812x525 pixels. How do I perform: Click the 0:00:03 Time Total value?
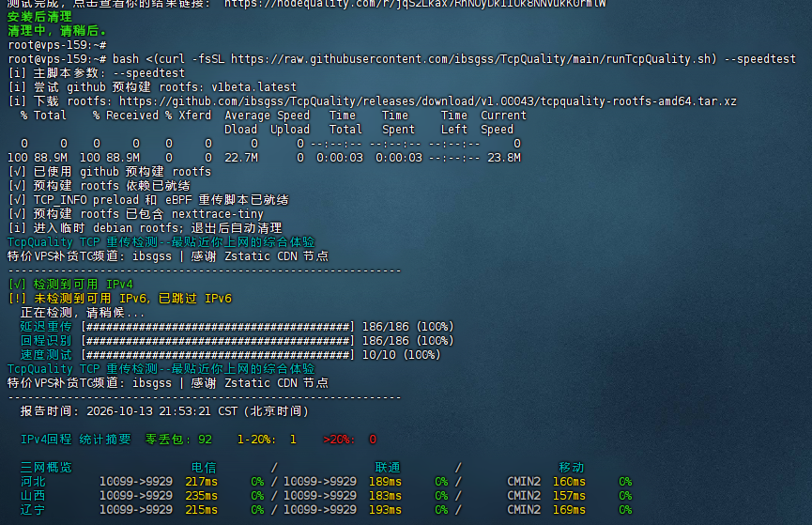pyautogui.click(x=340, y=158)
